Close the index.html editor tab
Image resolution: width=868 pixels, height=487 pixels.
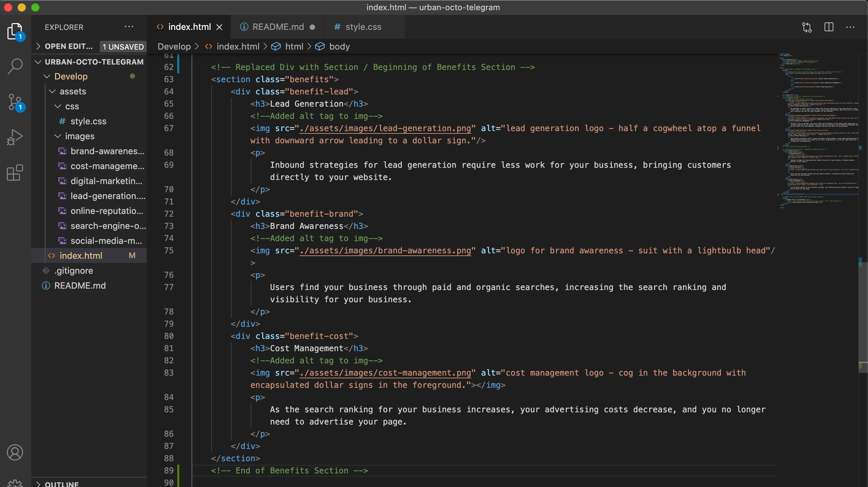coord(220,27)
